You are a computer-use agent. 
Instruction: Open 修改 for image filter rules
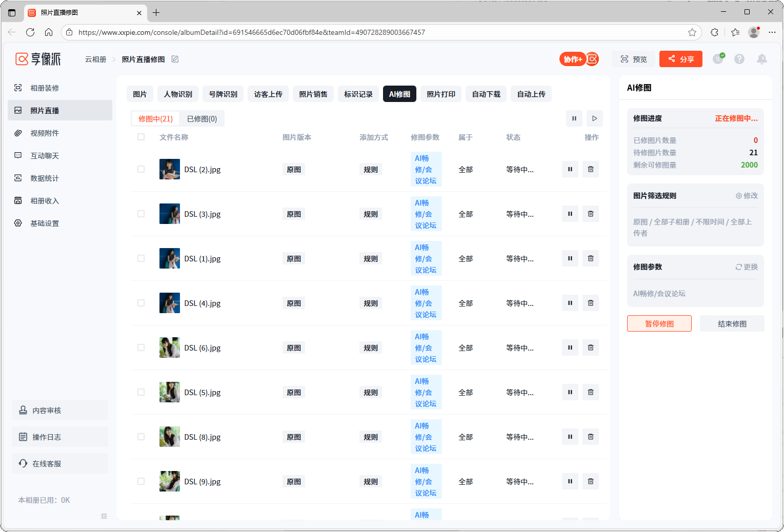(x=747, y=196)
